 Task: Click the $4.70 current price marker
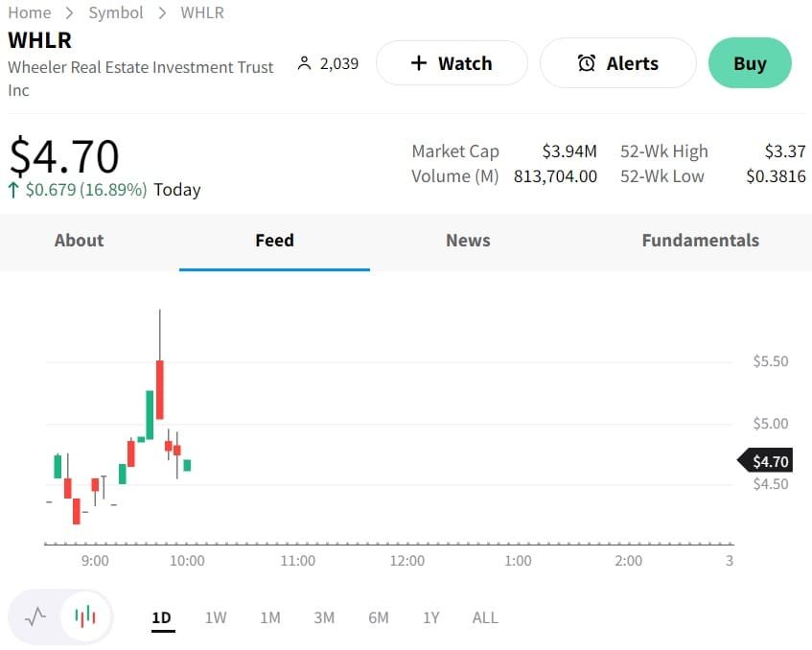[x=769, y=461]
